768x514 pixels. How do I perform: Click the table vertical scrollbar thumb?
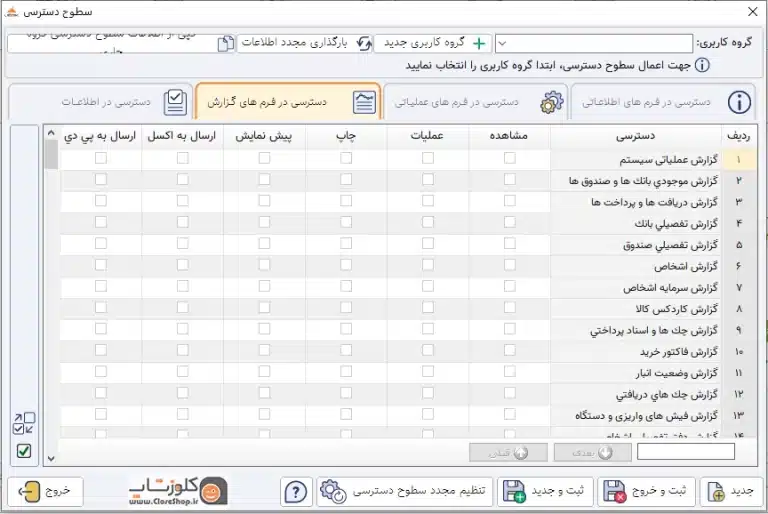coord(51,154)
